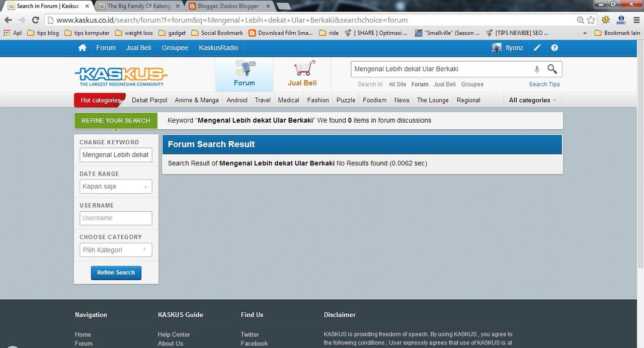The image size is (644, 348).
Task: Click the pencil edit icon in top bar
Action: pos(537,48)
